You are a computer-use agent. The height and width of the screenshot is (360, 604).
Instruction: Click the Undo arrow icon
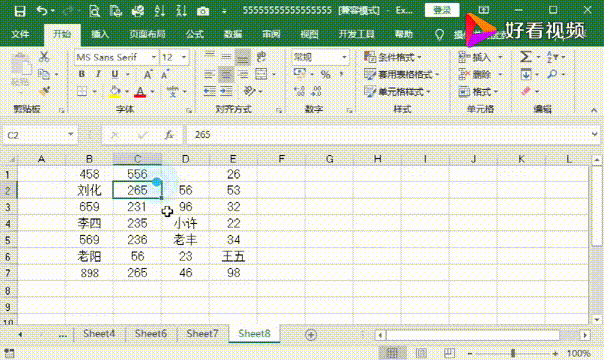42,11
